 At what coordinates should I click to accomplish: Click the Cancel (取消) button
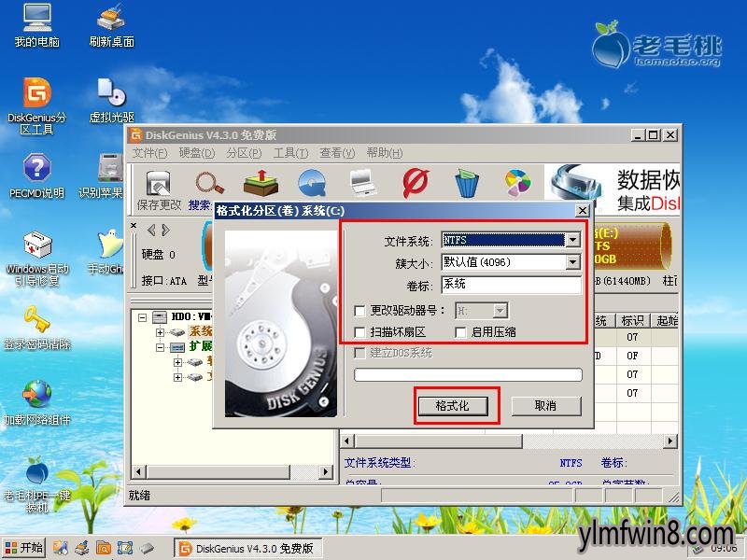[546, 406]
